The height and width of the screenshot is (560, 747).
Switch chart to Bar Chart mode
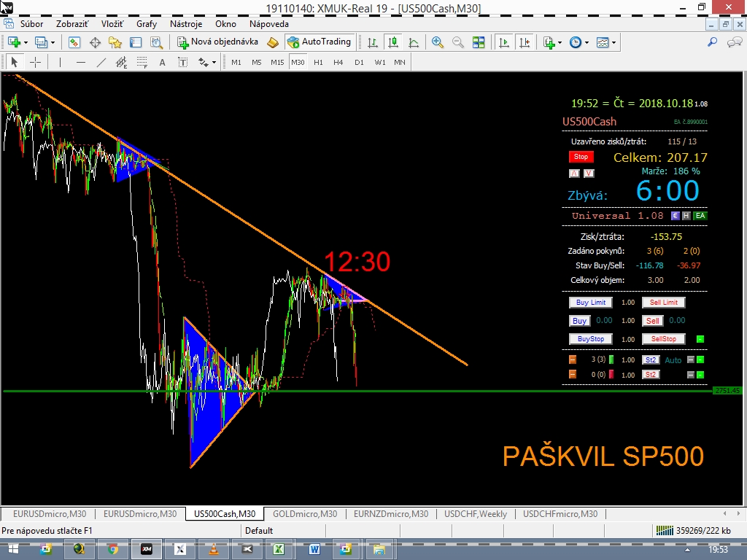coord(373,42)
